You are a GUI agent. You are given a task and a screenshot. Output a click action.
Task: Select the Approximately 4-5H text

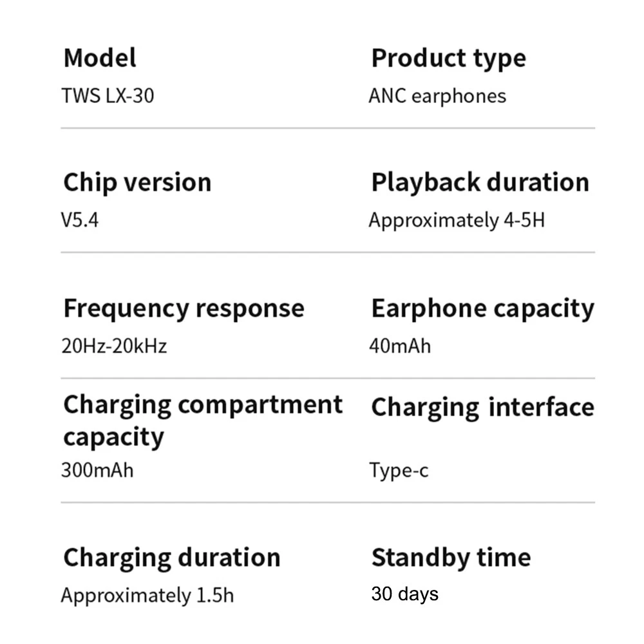[x=457, y=220]
